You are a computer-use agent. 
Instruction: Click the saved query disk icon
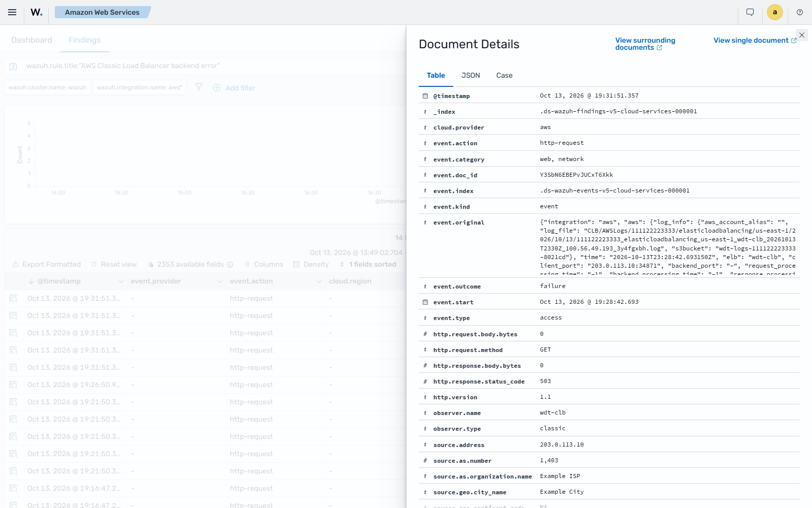click(14, 66)
